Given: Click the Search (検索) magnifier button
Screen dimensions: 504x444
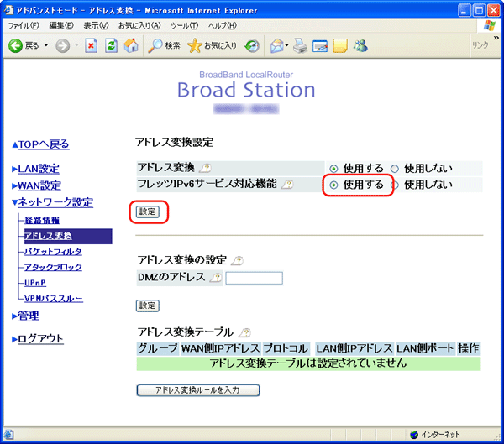Looking at the screenshot, I should pyautogui.click(x=164, y=45).
